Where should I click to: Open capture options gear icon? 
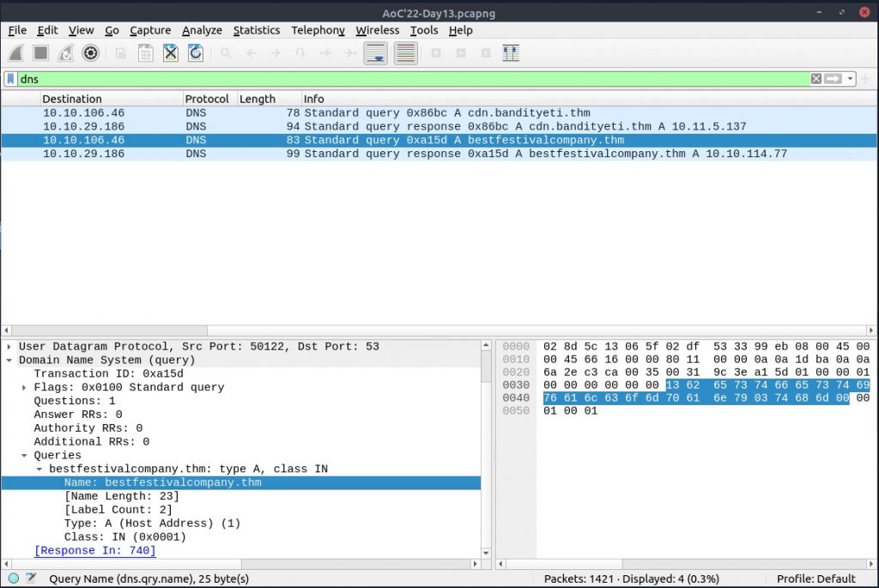coord(90,53)
